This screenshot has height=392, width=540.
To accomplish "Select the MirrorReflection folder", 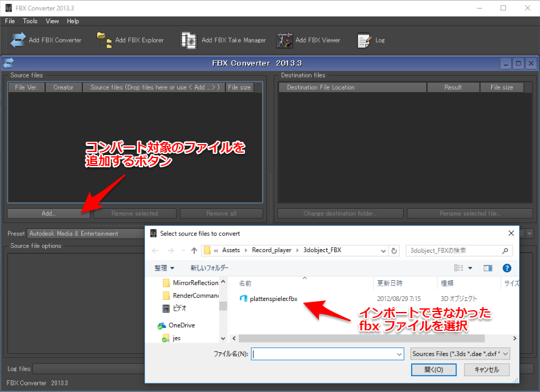I will [x=191, y=283].
